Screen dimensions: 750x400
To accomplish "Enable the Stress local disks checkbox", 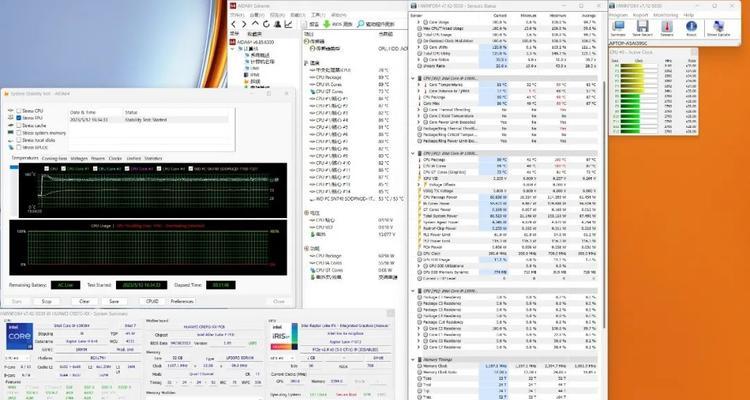I will 19,140.
